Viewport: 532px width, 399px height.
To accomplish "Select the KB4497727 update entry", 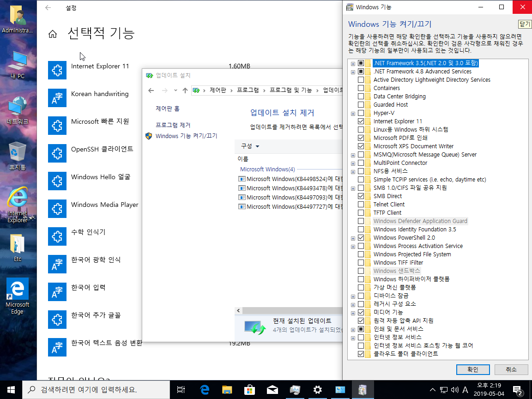I will pos(291,206).
